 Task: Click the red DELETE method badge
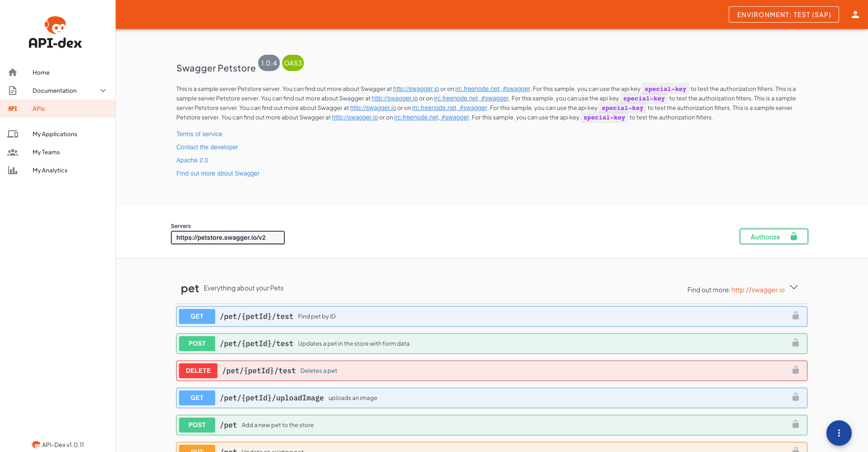tap(198, 371)
